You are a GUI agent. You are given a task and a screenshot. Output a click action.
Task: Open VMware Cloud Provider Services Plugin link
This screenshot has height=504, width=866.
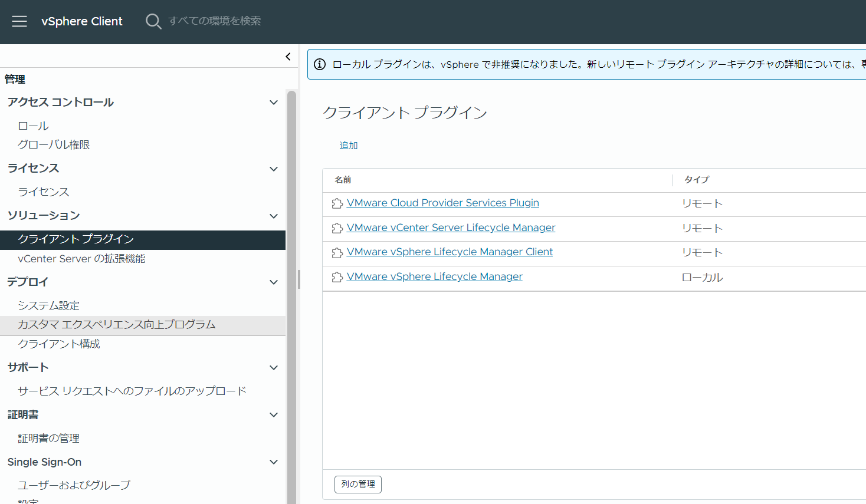tap(443, 203)
